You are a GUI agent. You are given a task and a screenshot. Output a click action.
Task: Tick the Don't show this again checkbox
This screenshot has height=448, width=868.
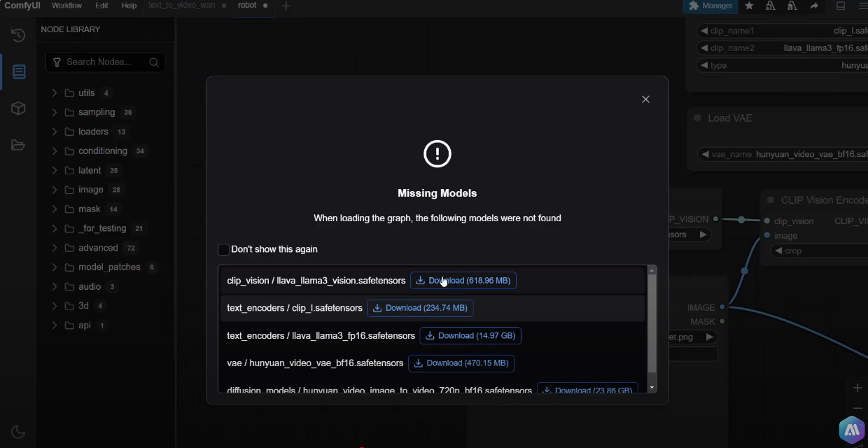[223, 249]
